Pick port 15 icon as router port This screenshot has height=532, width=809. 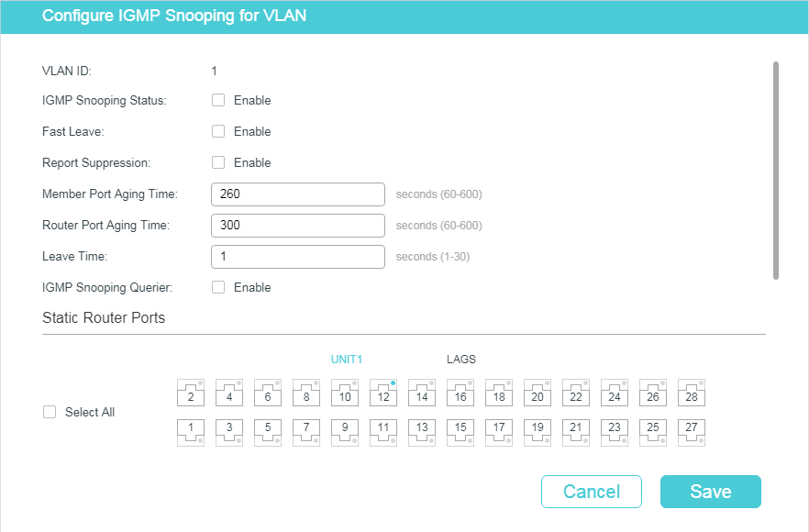point(460,431)
